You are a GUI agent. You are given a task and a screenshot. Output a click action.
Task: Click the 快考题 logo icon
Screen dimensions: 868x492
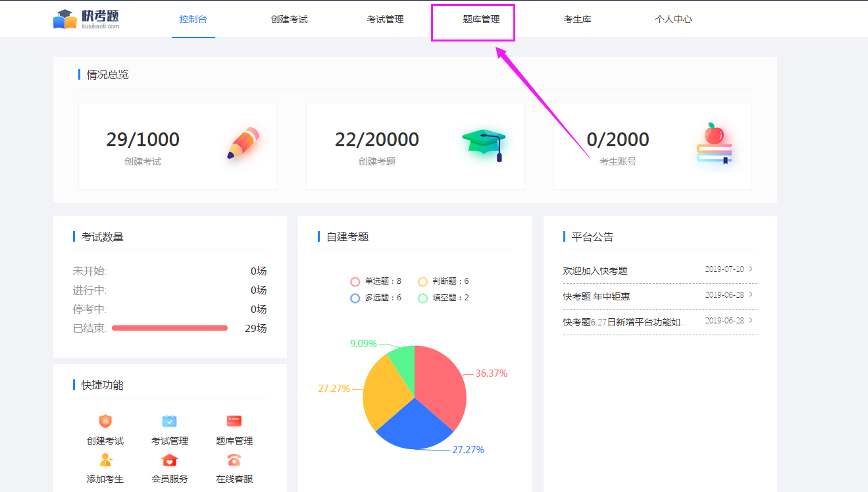click(x=65, y=19)
